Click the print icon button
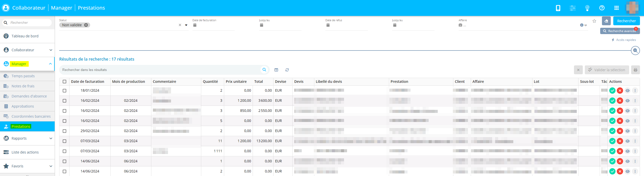The image size is (644, 176). click(x=635, y=70)
